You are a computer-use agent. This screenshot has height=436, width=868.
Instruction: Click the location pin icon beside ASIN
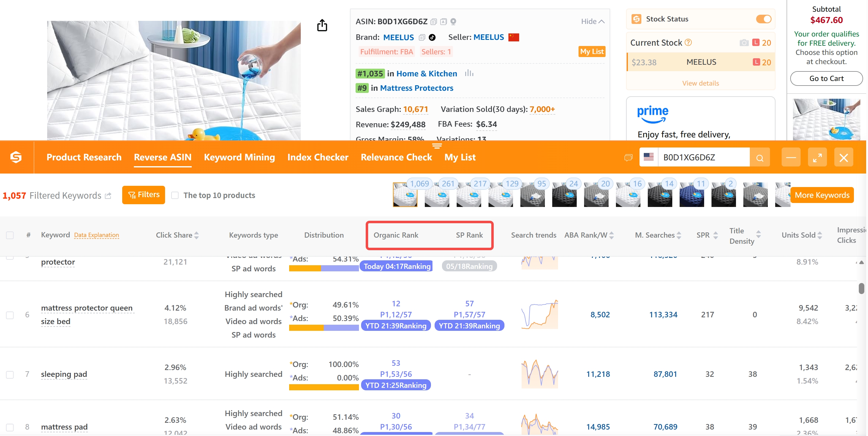tap(454, 22)
